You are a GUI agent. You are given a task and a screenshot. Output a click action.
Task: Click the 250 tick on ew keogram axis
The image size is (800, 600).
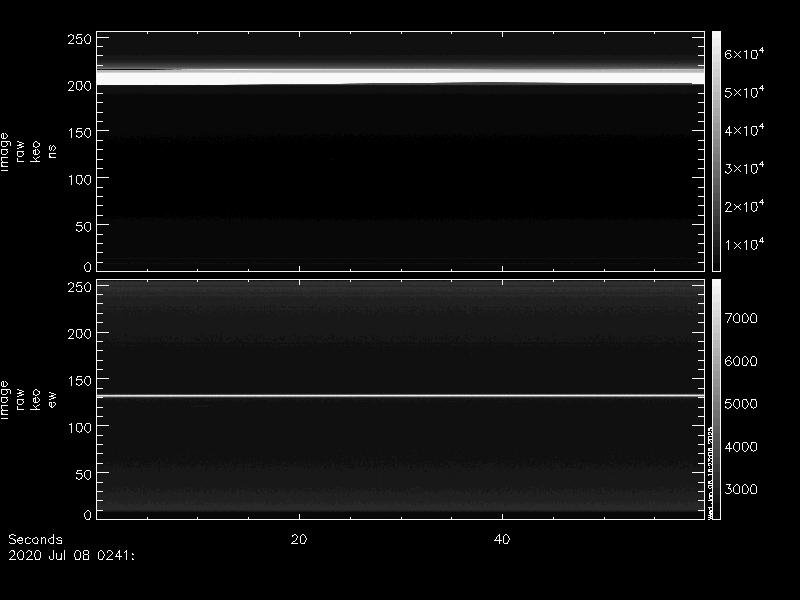pos(78,287)
